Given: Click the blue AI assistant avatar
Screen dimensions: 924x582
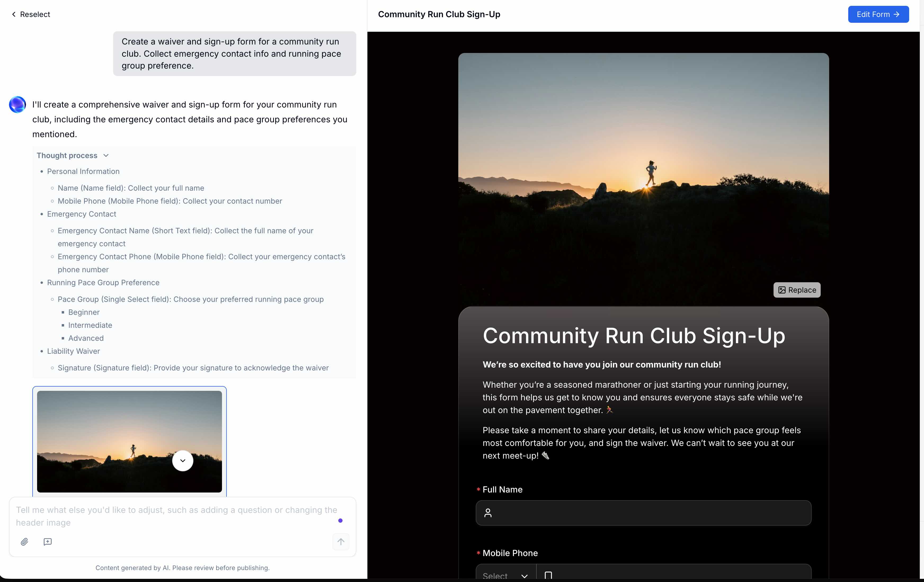Looking at the screenshot, I should point(17,104).
